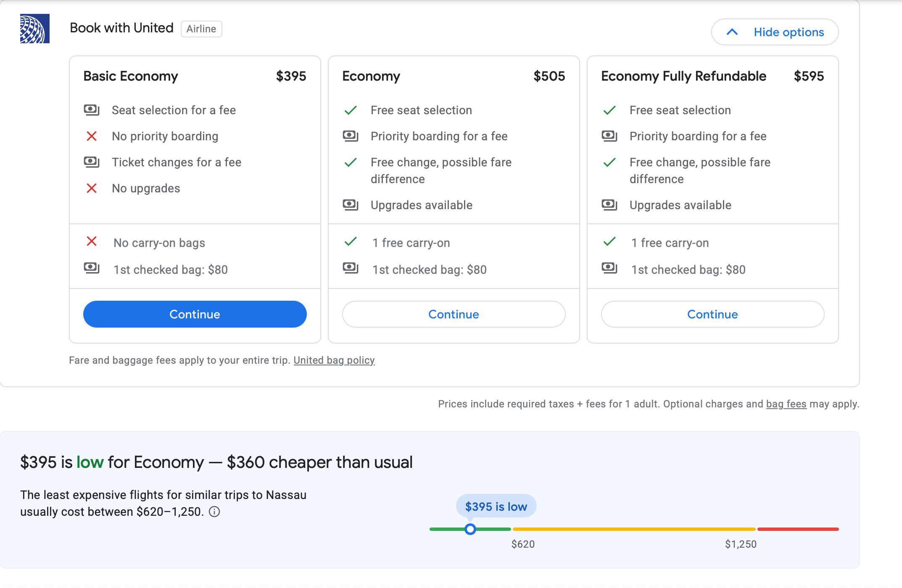Screen dimensions: 902x588
Task: Continue with Basic Economy fare
Action: pos(195,314)
